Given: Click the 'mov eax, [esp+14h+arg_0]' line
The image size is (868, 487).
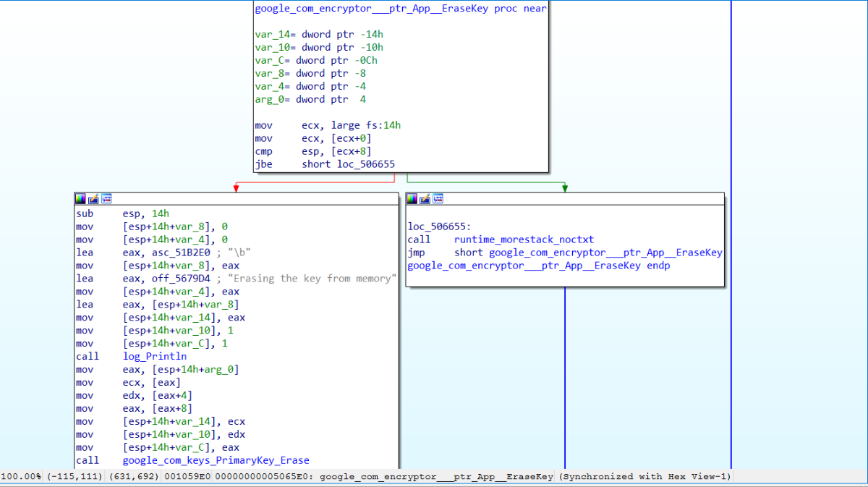Looking at the screenshot, I should (157, 369).
